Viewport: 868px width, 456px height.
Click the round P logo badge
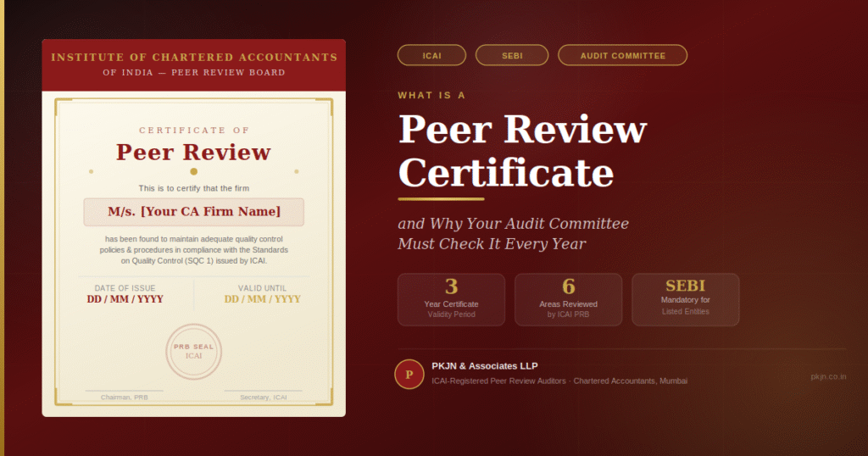(x=409, y=374)
